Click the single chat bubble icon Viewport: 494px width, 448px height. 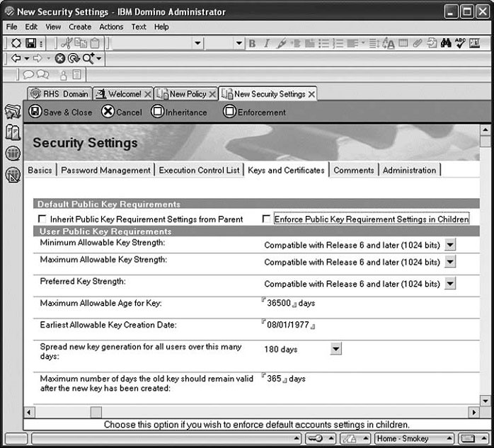click(28, 75)
